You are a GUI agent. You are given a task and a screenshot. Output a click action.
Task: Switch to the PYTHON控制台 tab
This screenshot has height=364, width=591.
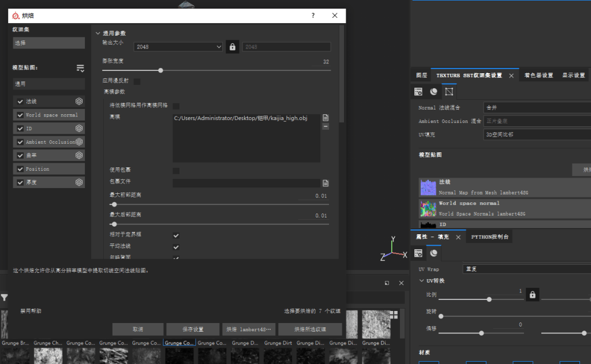pyautogui.click(x=489, y=237)
